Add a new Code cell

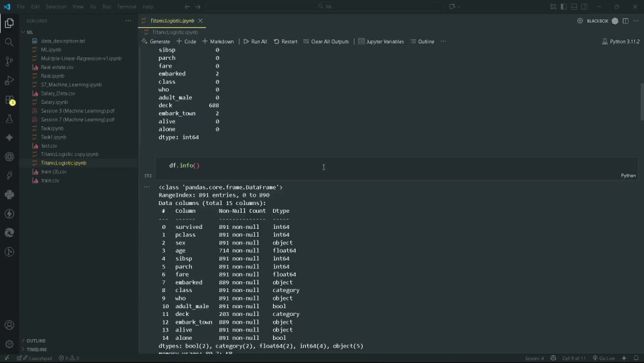(x=186, y=41)
